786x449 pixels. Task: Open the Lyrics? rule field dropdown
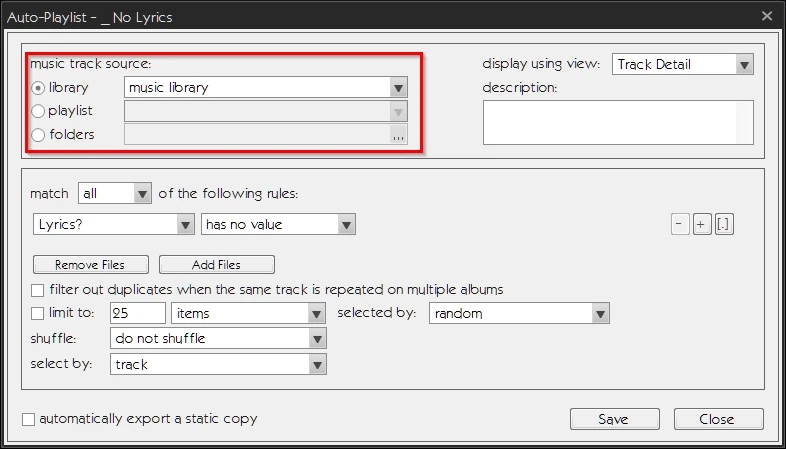[x=185, y=225]
